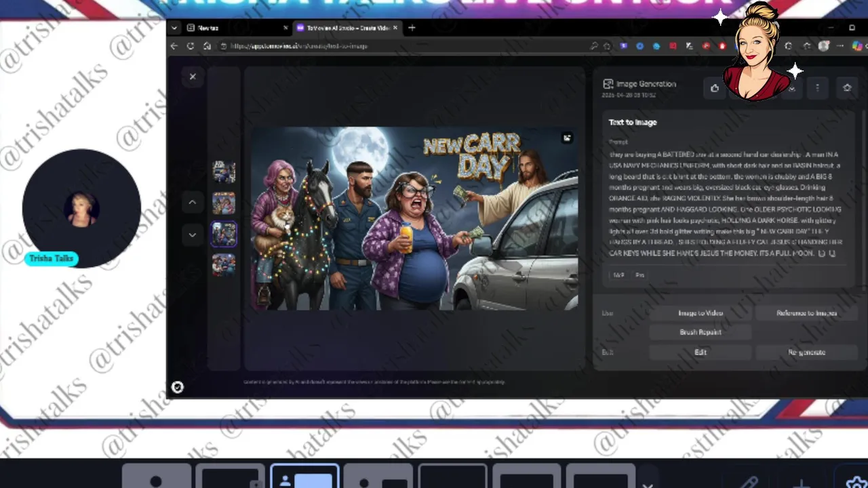Select the highlighted third thumbnail
The height and width of the screenshot is (488, 868).
pyautogui.click(x=224, y=234)
